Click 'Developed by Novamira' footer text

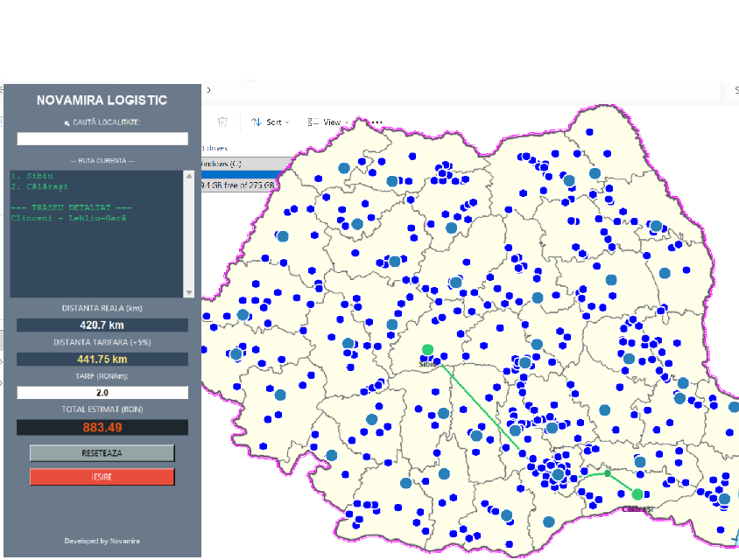102,541
